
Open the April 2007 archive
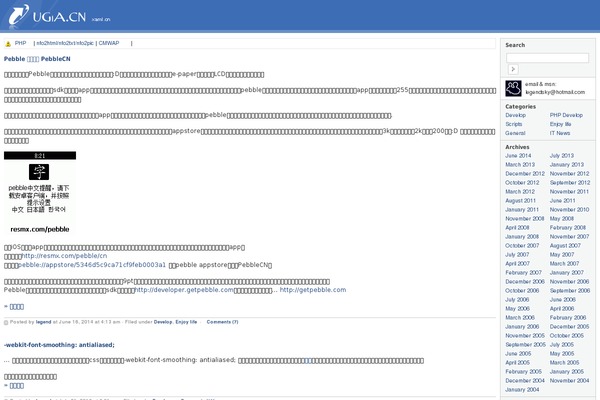517,264
